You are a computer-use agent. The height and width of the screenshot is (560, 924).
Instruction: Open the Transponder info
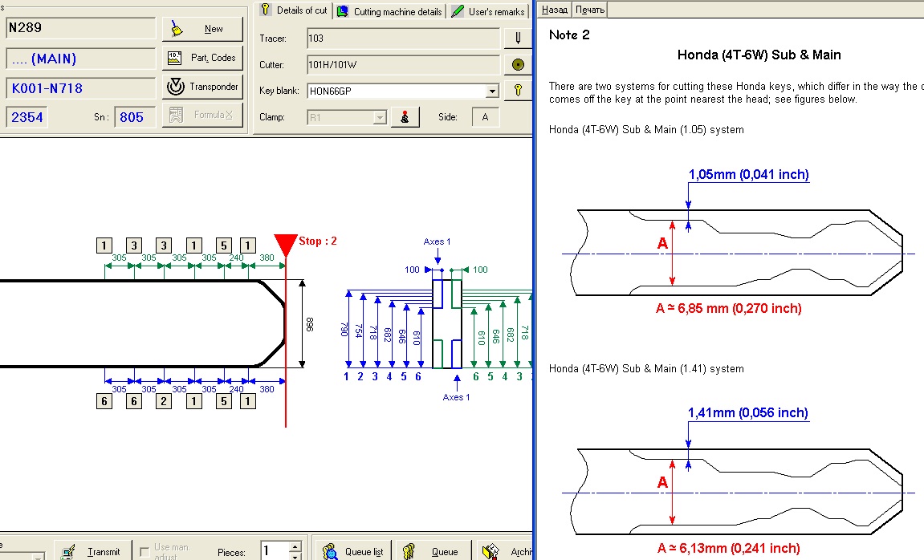point(202,87)
